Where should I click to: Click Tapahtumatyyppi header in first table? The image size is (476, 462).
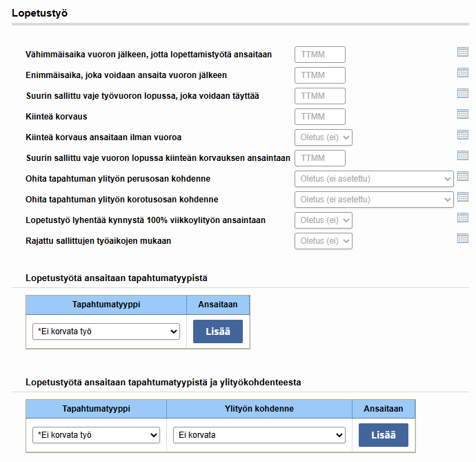pos(106,305)
